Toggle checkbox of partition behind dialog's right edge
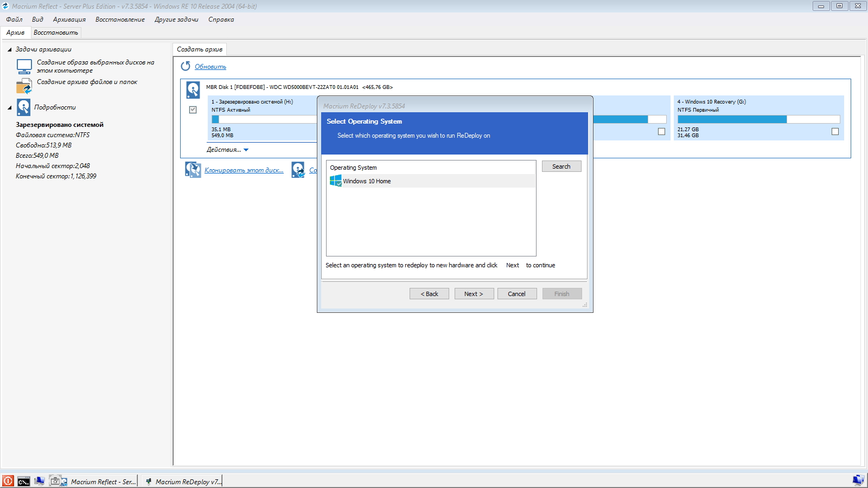Viewport: 868px width, 488px height. point(661,132)
